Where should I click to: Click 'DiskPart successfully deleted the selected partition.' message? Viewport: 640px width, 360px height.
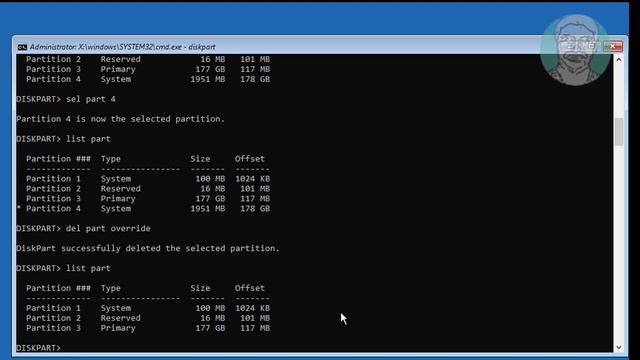coord(148,249)
